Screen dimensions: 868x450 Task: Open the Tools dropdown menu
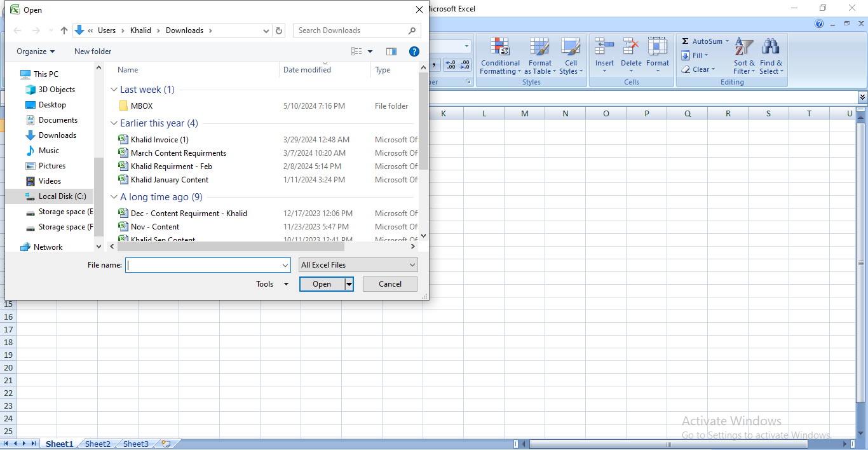[273, 284]
